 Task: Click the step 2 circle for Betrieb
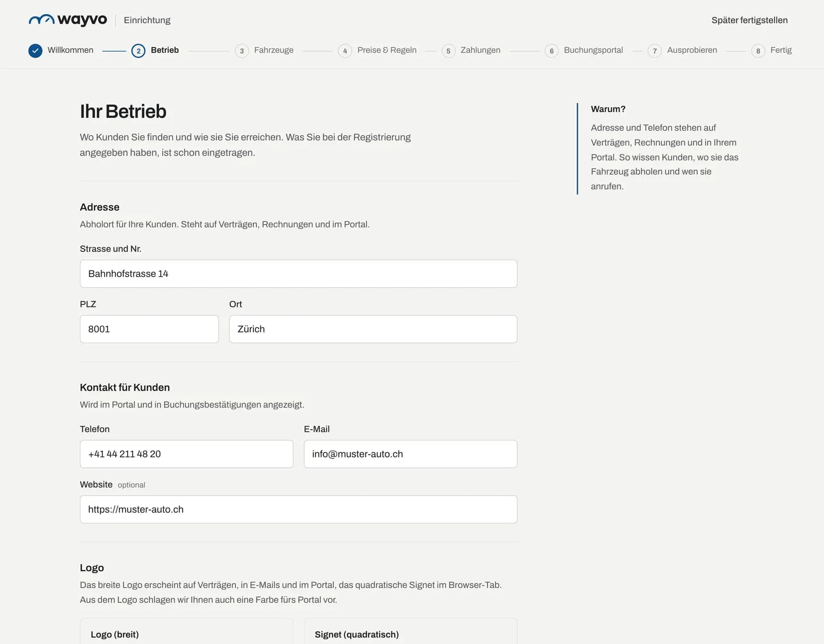pos(138,50)
